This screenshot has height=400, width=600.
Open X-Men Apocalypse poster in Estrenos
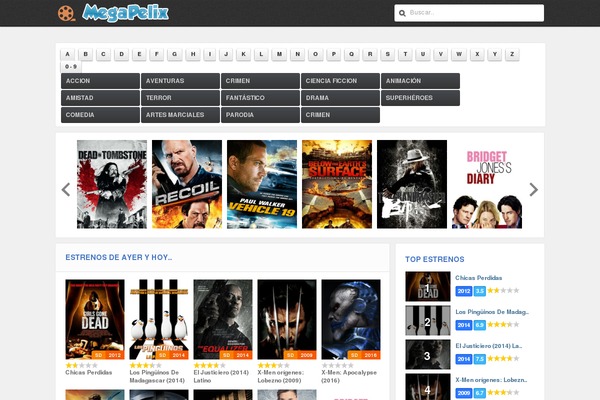coord(351,319)
